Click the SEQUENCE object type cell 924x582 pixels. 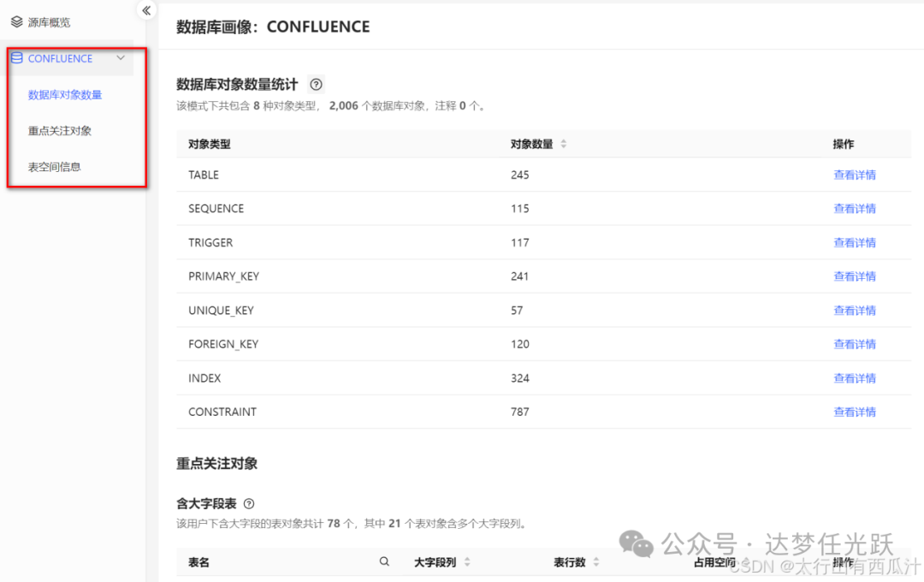click(216, 208)
